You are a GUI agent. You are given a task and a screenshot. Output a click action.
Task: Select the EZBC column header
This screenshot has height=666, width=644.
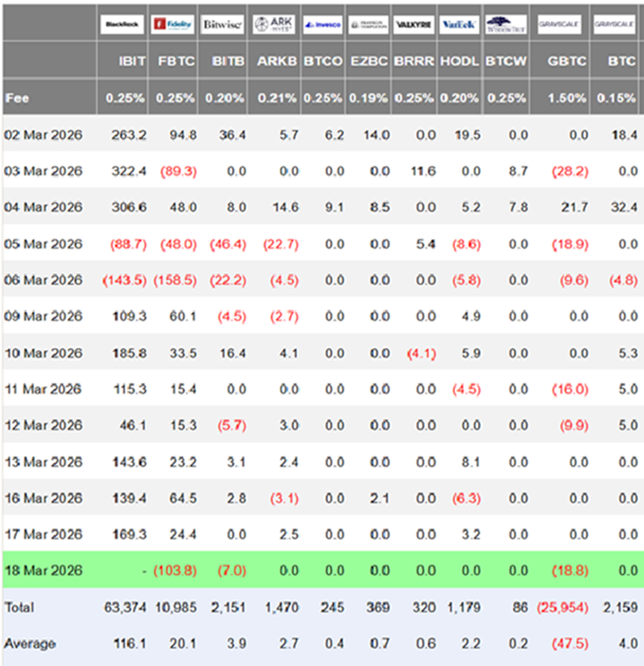click(x=371, y=62)
